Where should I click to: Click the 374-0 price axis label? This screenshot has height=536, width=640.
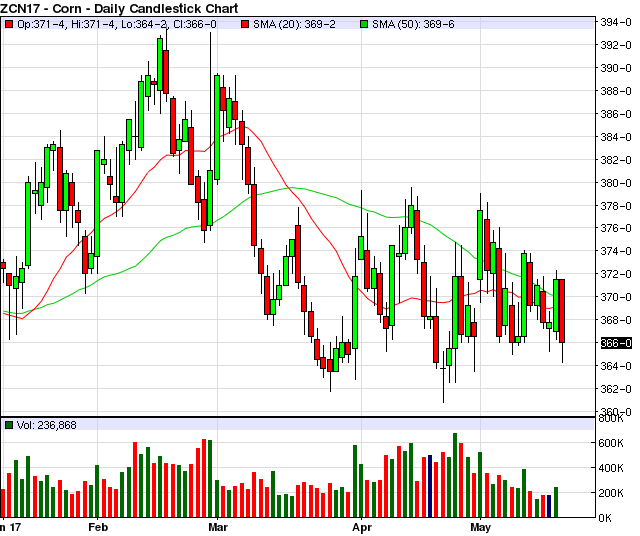click(616, 251)
